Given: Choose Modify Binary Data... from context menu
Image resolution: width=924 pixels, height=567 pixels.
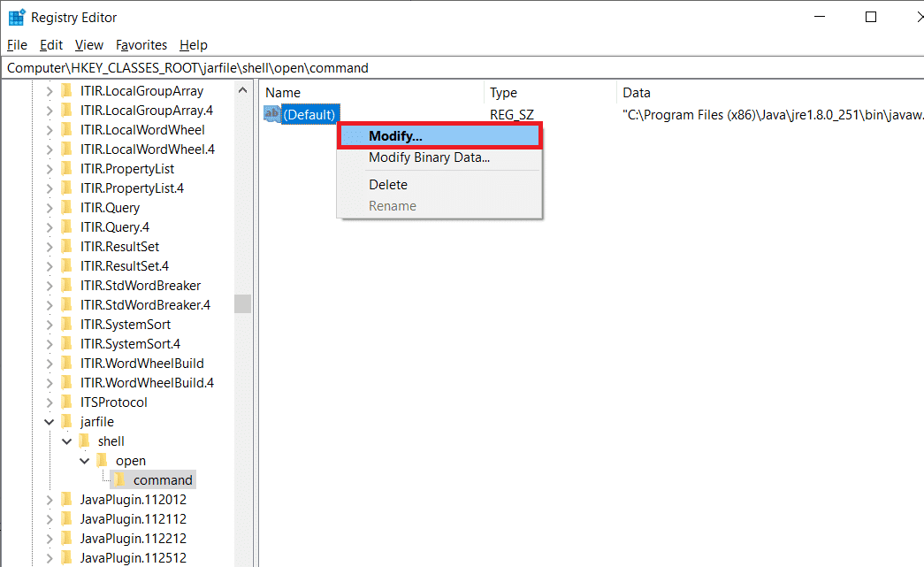Looking at the screenshot, I should (x=439, y=157).
